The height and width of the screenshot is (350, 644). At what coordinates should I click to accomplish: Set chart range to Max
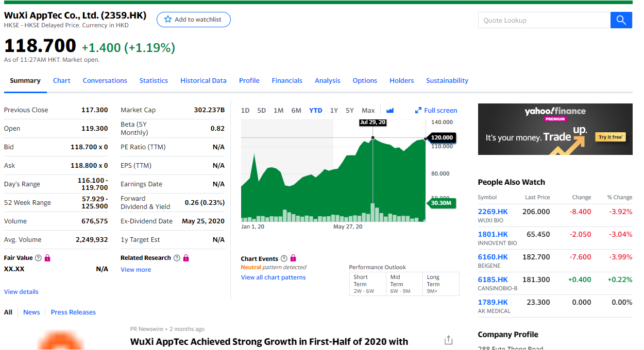[368, 110]
